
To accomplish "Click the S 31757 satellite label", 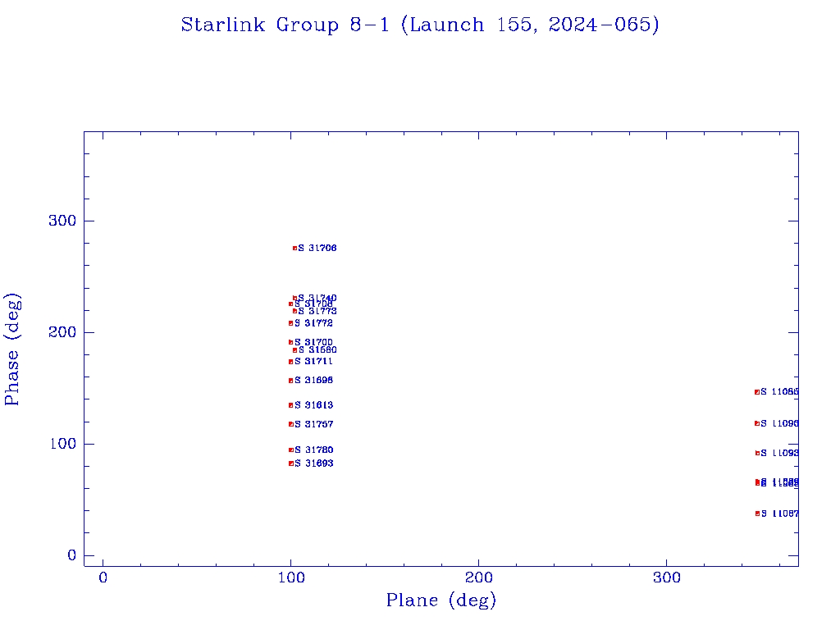I will click(x=313, y=424).
